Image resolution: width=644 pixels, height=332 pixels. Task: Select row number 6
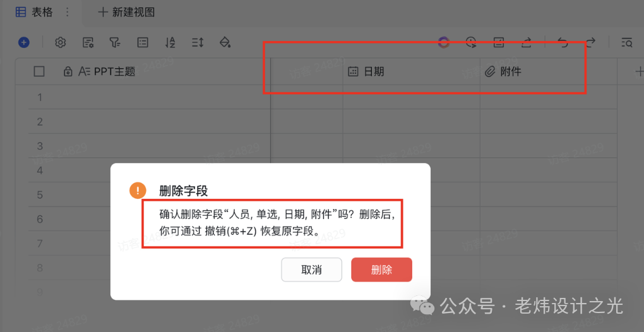(40, 219)
